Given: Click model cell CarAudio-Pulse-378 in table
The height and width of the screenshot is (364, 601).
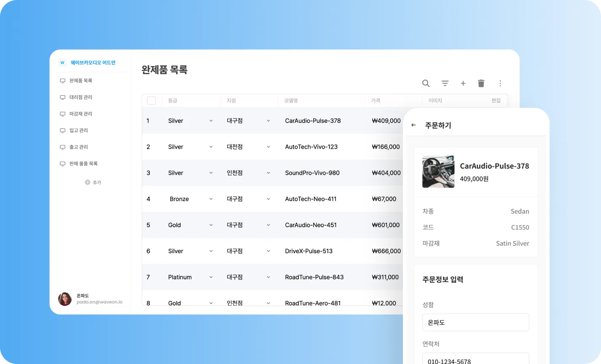Looking at the screenshot, I should 313,121.
